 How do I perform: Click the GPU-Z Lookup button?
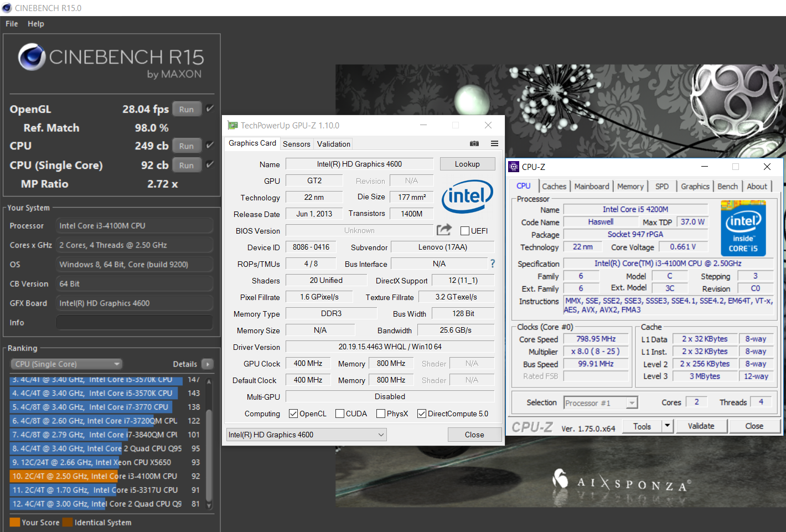(x=467, y=164)
